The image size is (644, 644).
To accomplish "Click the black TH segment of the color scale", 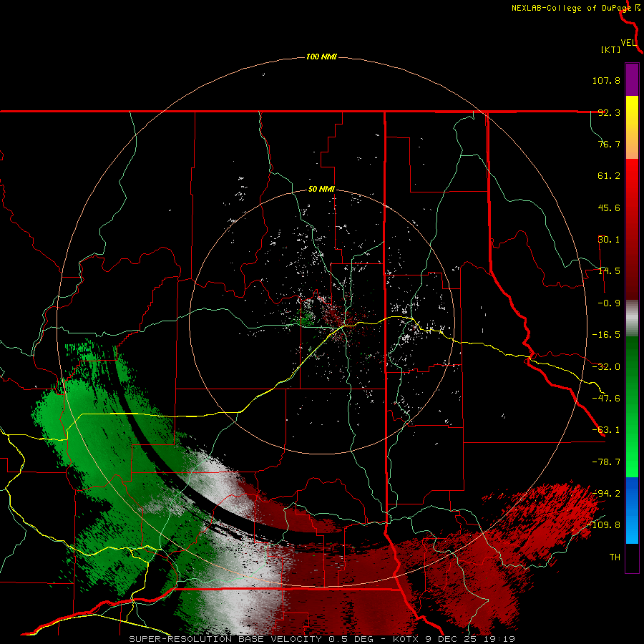I will pos(632,558).
